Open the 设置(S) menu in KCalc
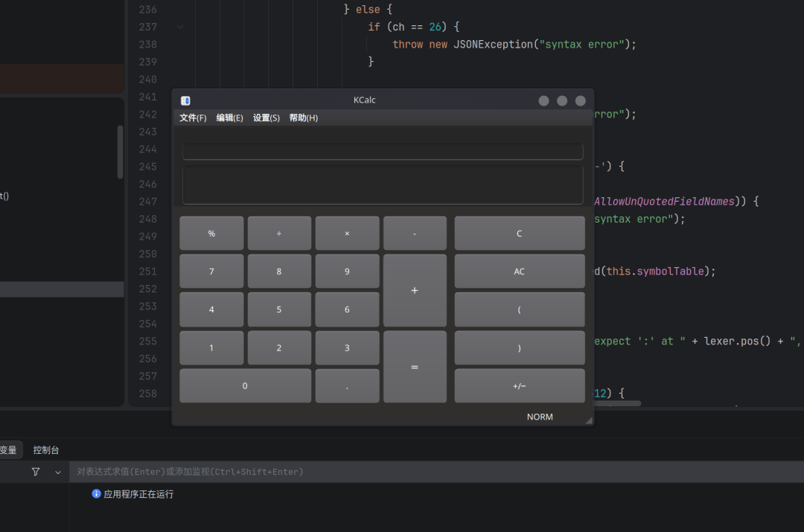The height and width of the screenshot is (532, 804). [266, 118]
